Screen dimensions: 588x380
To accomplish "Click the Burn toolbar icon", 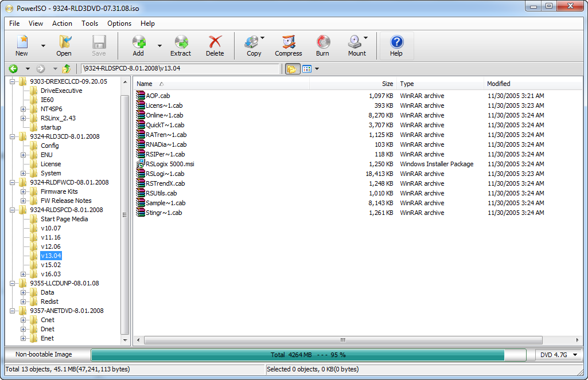I will click(x=322, y=42).
